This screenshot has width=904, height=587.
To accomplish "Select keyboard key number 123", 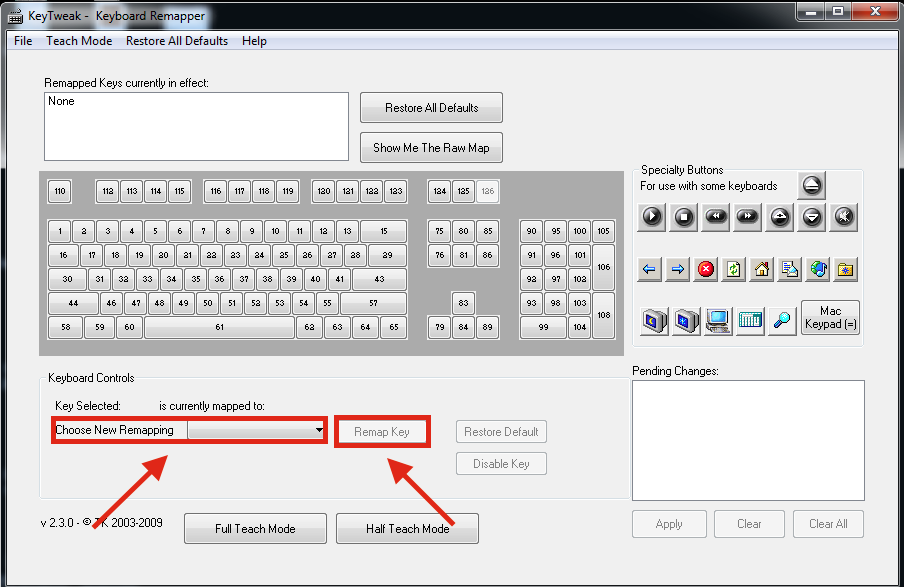I will [396, 191].
